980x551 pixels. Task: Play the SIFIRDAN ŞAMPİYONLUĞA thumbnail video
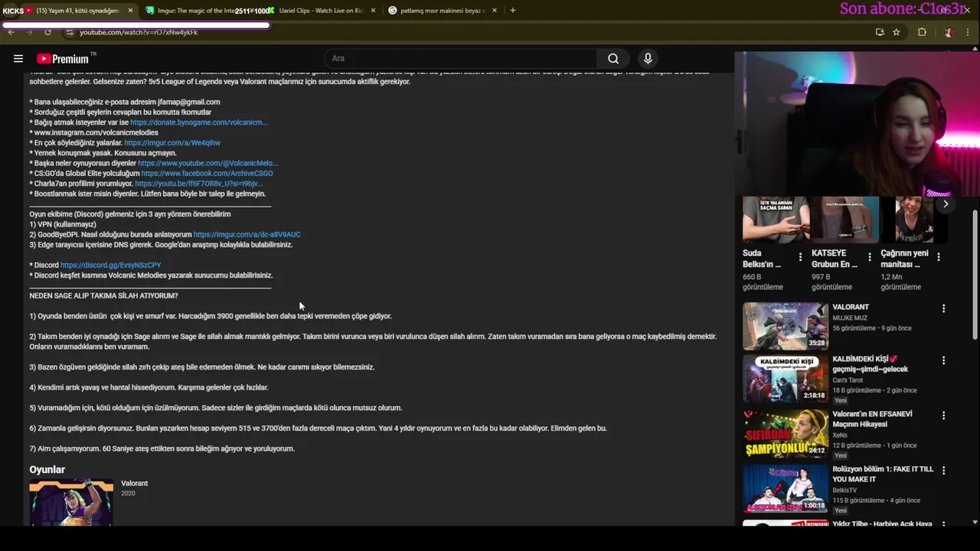tap(785, 433)
